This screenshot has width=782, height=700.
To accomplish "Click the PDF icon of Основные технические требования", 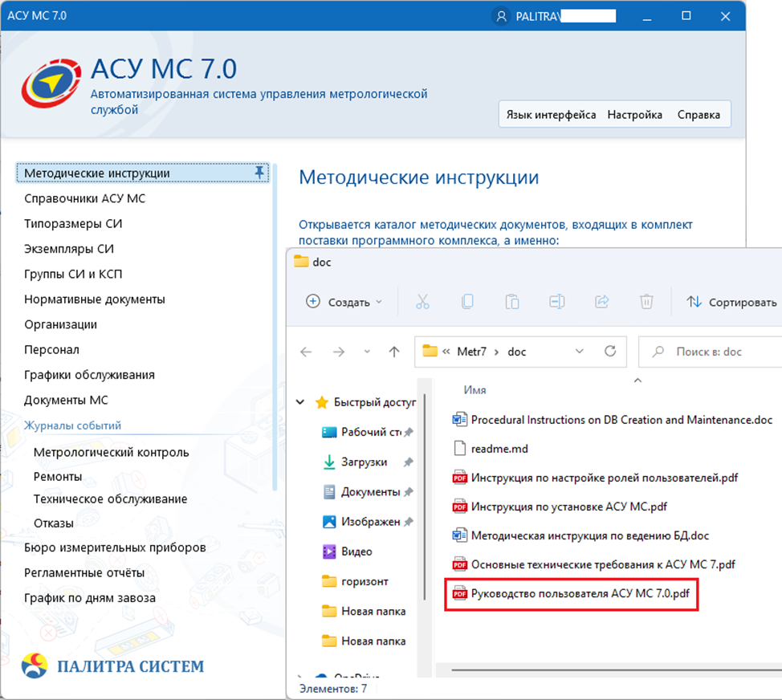I will (x=459, y=564).
